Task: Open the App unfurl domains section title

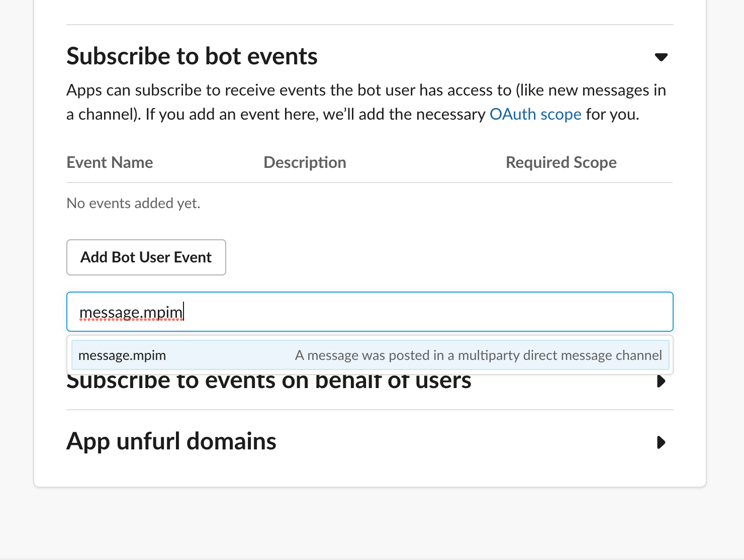Action: pyautogui.click(x=171, y=441)
